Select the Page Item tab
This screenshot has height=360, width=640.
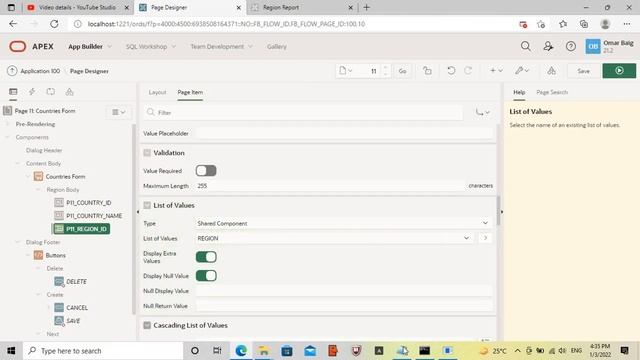pos(190,92)
